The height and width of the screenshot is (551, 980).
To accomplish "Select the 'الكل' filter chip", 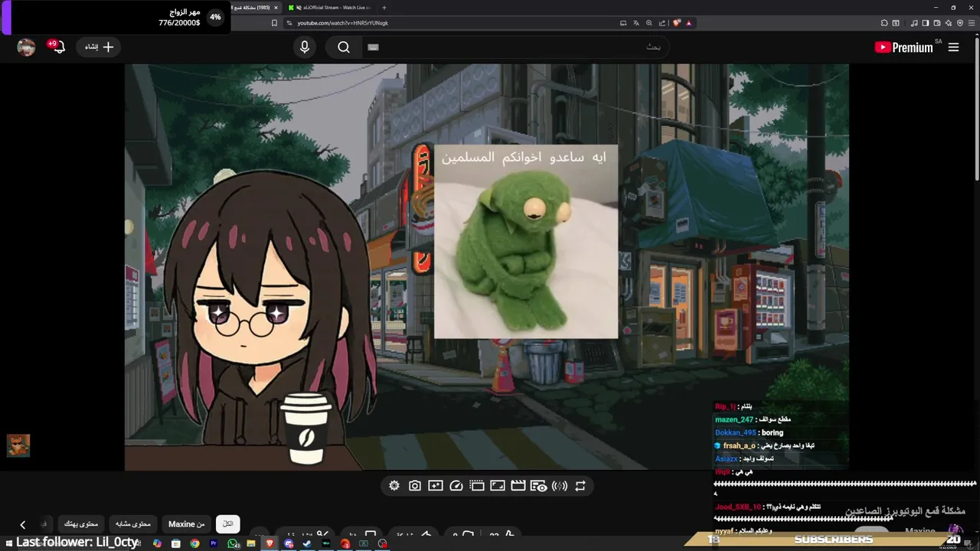I will click(228, 524).
